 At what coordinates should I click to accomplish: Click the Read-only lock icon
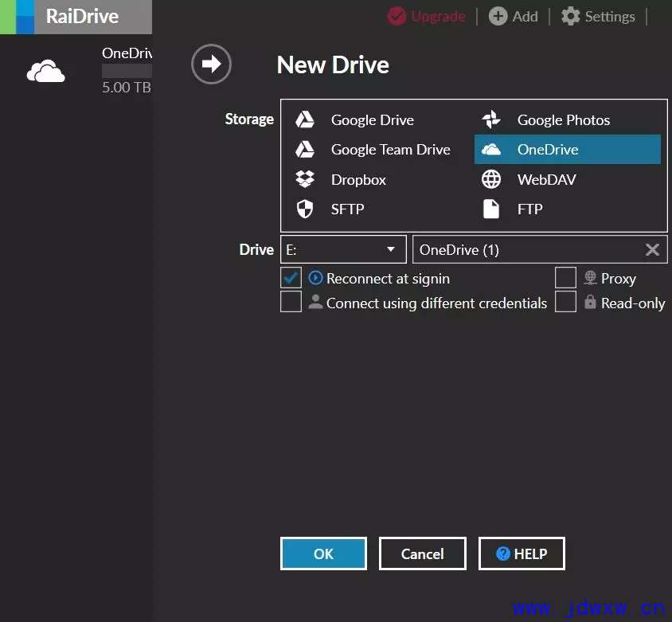tap(590, 302)
